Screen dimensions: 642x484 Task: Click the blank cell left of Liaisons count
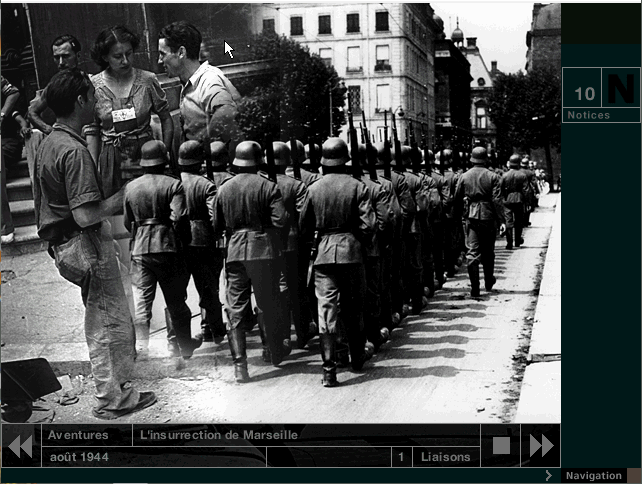pyautogui.click(x=328, y=457)
